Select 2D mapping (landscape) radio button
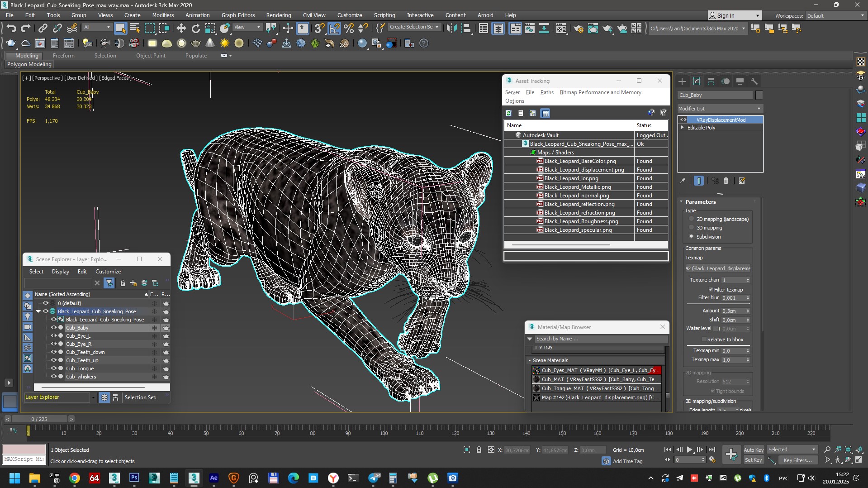The image size is (868, 488). 691,219
